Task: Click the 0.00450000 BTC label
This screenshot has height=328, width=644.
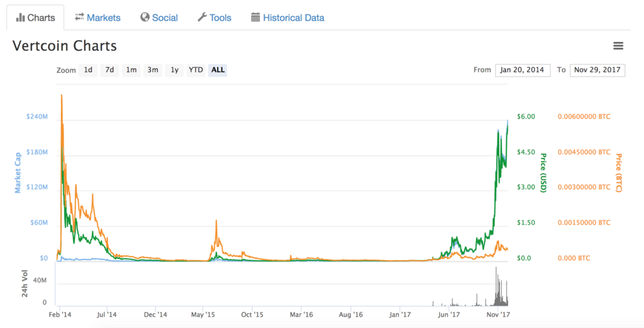Action: 584,152
